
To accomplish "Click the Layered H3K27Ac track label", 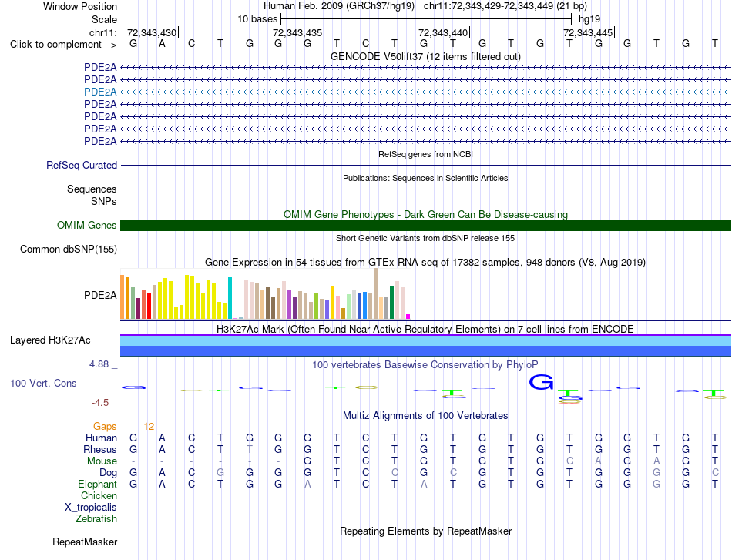I will 50,340.
